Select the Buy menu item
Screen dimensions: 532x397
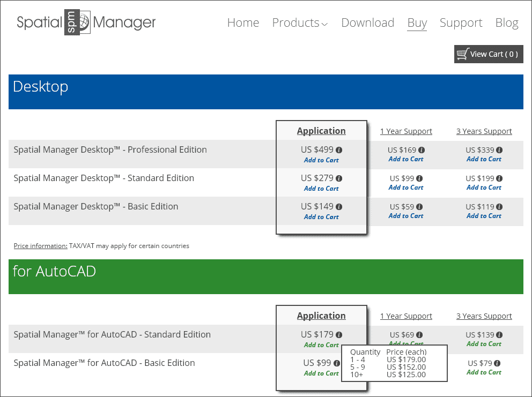417,23
